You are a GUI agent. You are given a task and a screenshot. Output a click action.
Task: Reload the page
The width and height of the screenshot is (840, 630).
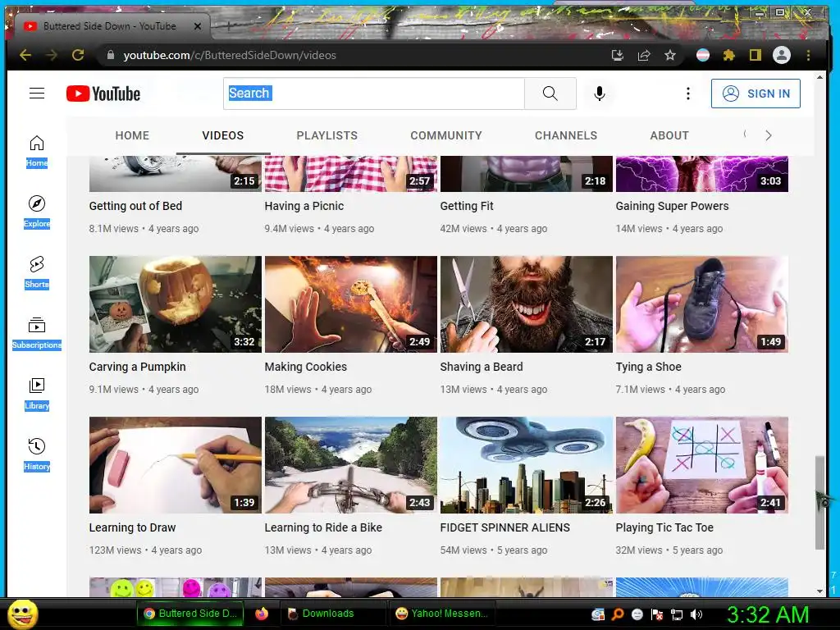(78, 55)
